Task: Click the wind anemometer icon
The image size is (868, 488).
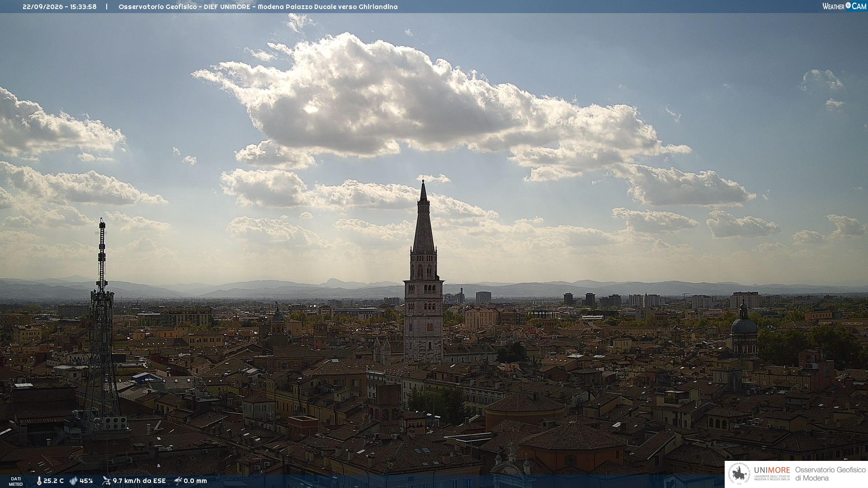Action: tap(106, 481)
